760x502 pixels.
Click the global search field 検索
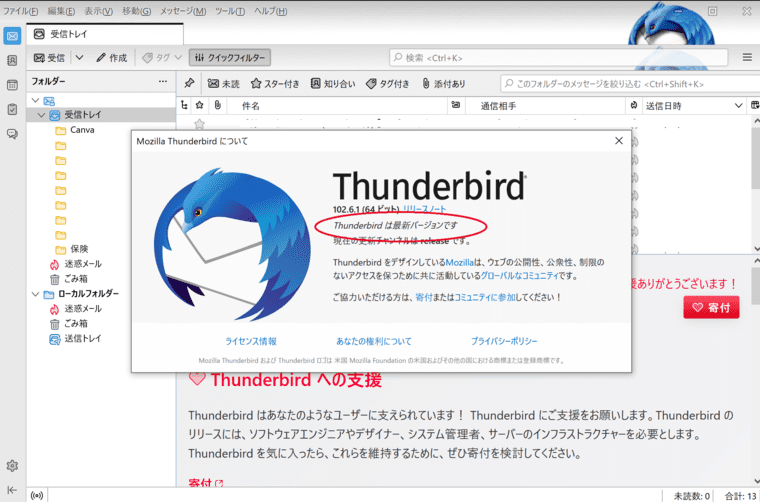[558, 58]
